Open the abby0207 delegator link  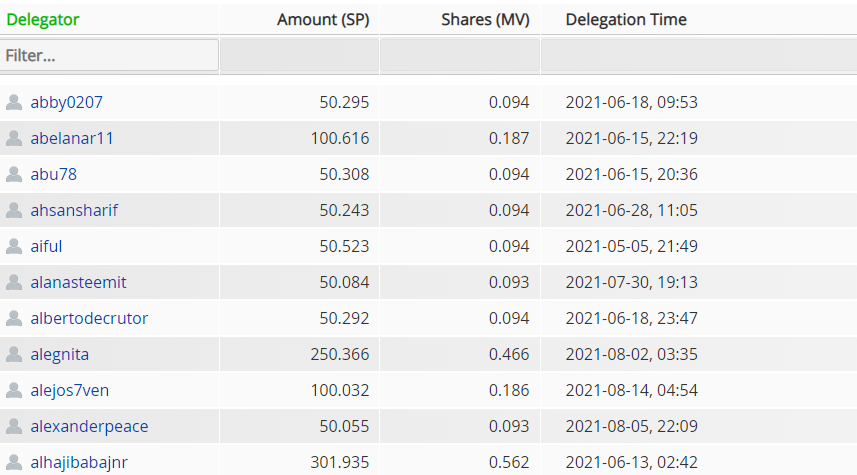[x=67, y=102]
